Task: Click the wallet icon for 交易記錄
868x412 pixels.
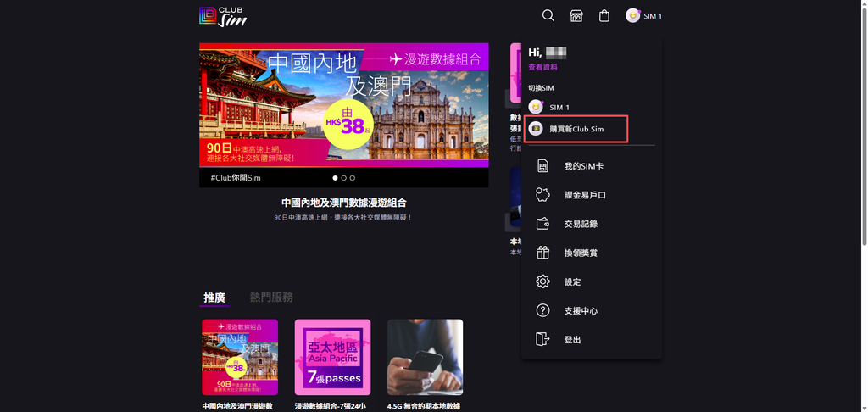Action: coord(543,224)
